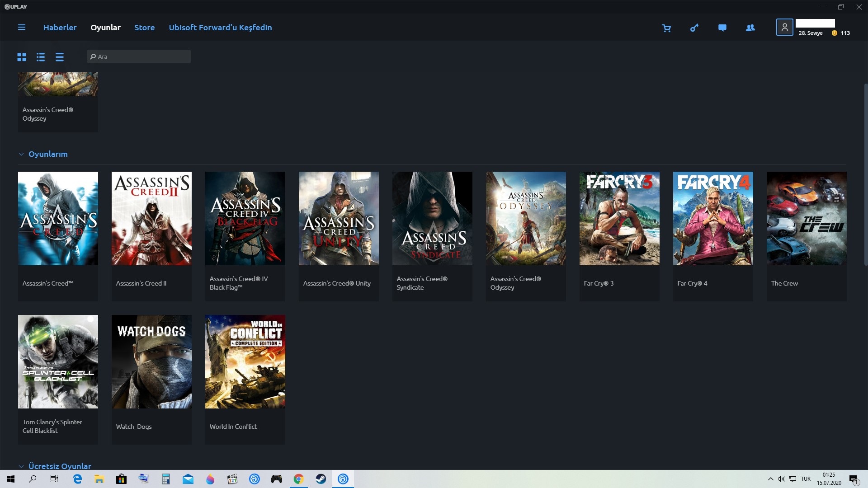Collapse the Ücretsiz Oyunlar section
Image resolution: width=868 pixels, height=488 pixels.
click(x=21, y=466)
